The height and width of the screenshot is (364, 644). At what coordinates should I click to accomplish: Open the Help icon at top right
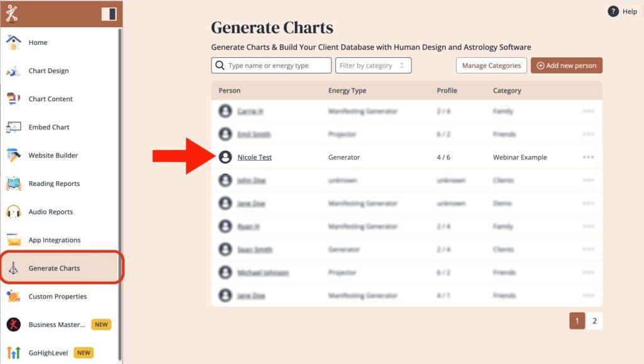(613, 11)
